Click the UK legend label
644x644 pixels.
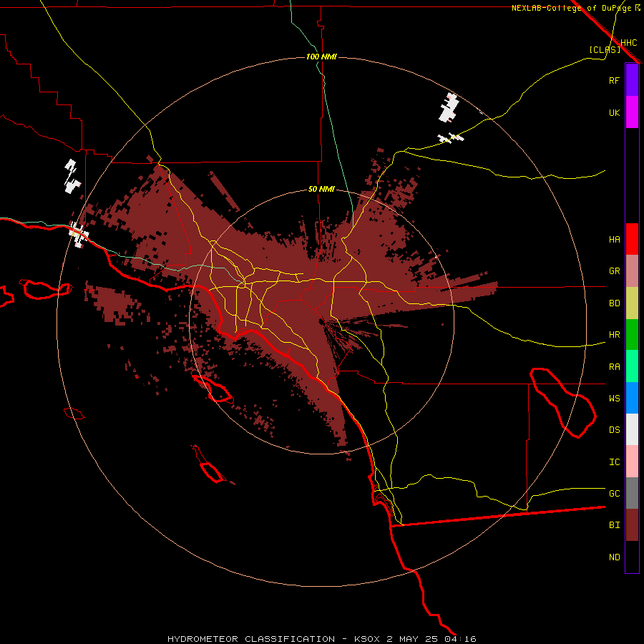pos(614,112)
